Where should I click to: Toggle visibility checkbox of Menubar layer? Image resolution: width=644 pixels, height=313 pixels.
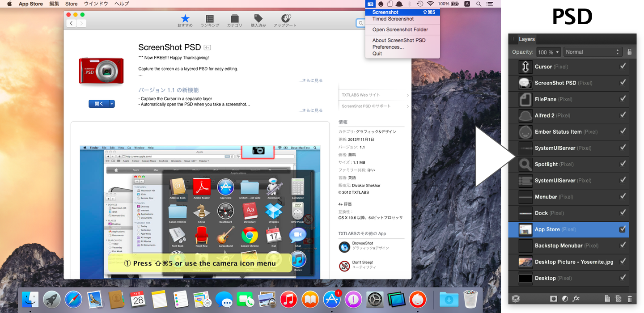point(623,197)
